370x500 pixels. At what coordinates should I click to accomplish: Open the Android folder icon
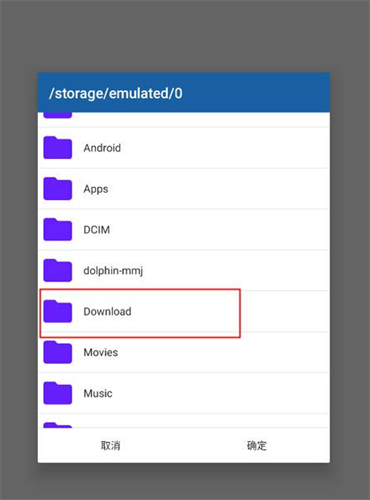coord(58,148)
